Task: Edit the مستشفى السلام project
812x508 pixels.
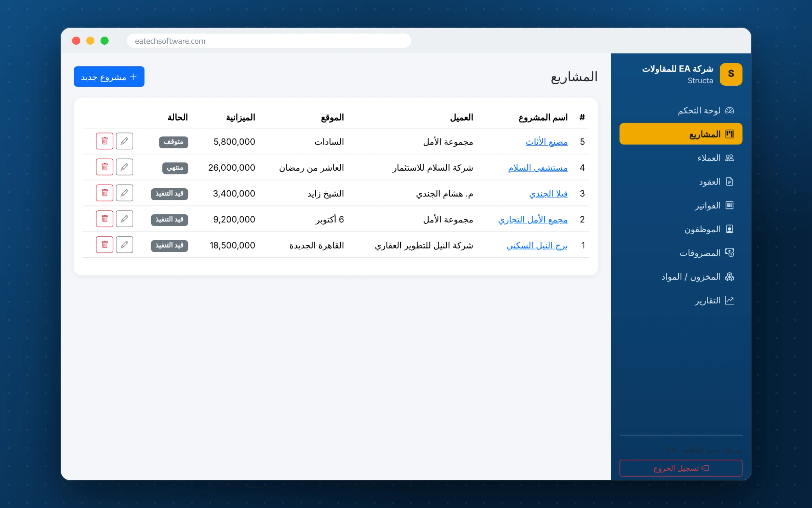Action: coord(124,167)
